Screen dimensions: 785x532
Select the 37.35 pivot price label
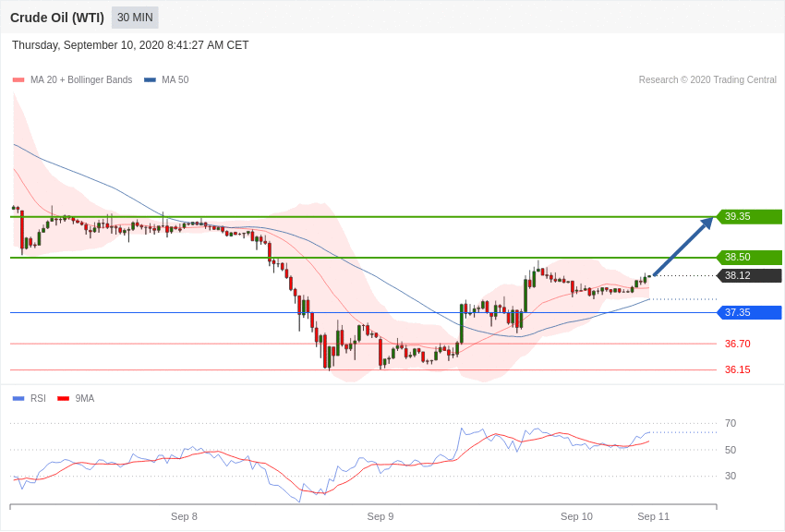click(749, 313)
